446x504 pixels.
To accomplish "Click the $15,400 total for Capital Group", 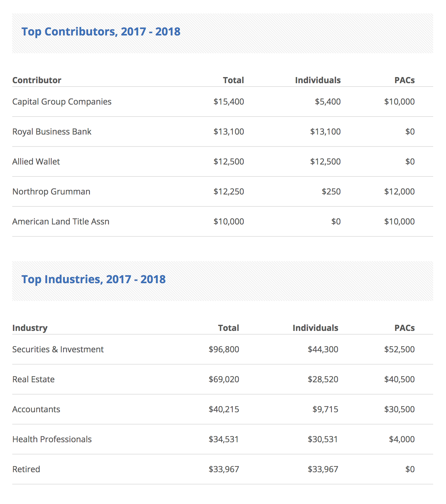I will [229, 102].
